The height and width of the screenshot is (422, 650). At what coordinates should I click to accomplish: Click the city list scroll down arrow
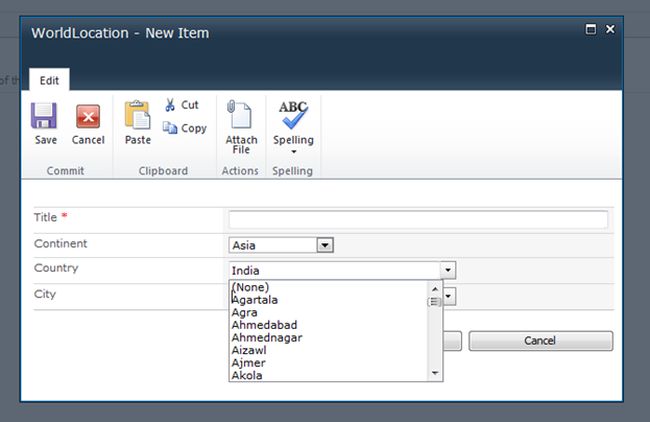[435, 373]
